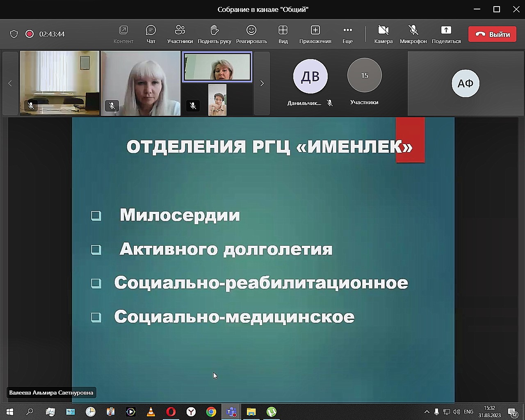Click the shield security icon
Image resolution: width=525 pixels, height=420 pixels.
[x=14, y=34]
